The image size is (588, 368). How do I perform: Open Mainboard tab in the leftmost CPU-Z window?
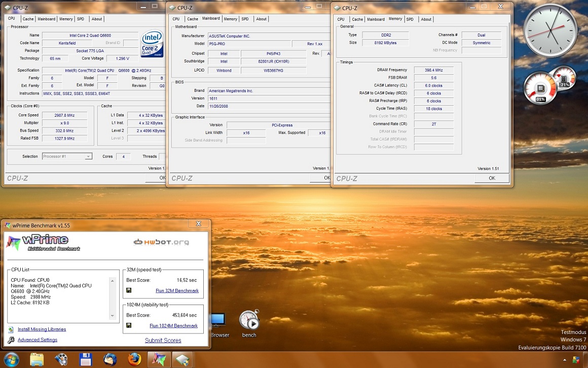[47, 19]
